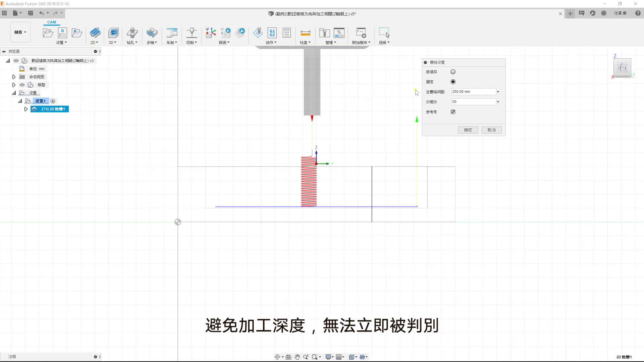Open the 3D milling strategy icon
The height and width of the screenshot is (362, 644).
tap(113, 33)
